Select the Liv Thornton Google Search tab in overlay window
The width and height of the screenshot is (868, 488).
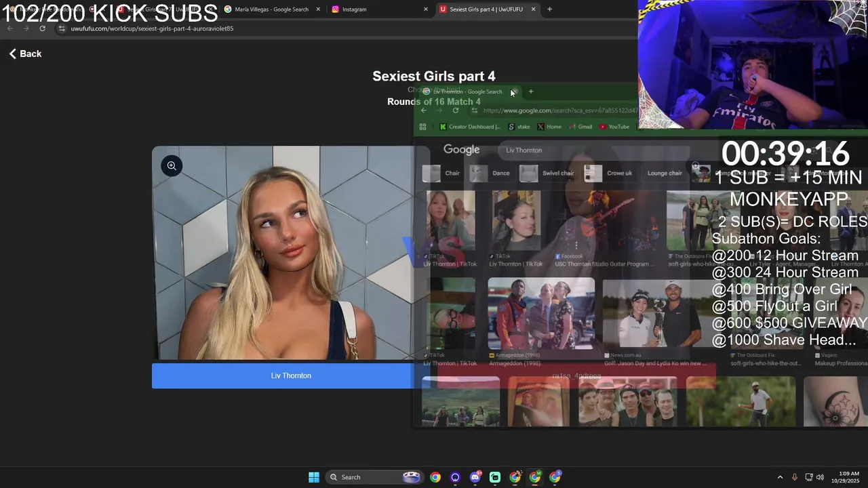click(x=467, y=91)
